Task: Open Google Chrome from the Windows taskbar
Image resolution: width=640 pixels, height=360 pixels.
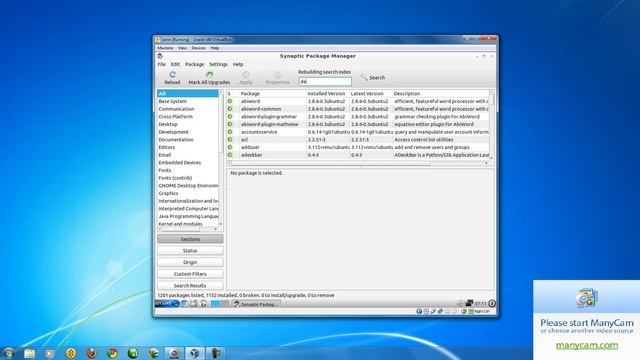Action: coord(112,353)
